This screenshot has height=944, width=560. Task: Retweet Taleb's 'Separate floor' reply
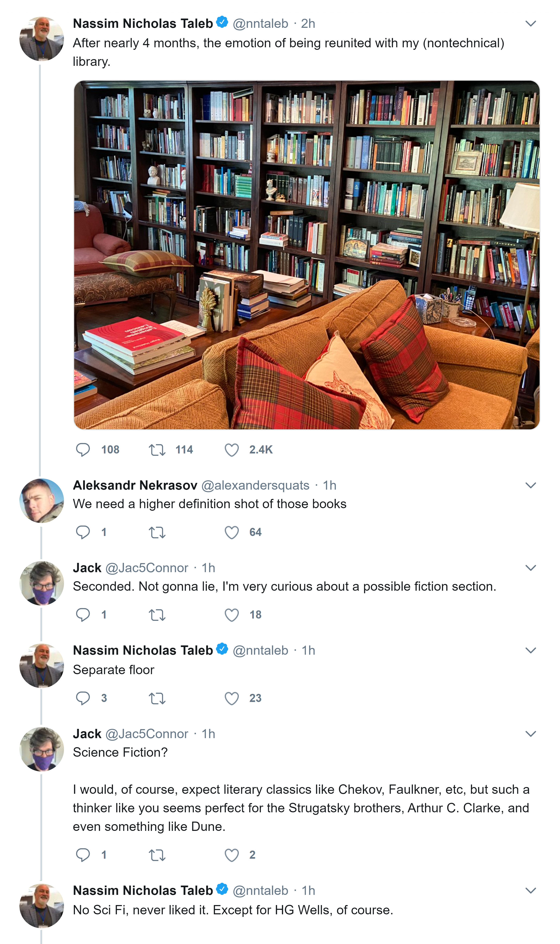click(157, 698)
